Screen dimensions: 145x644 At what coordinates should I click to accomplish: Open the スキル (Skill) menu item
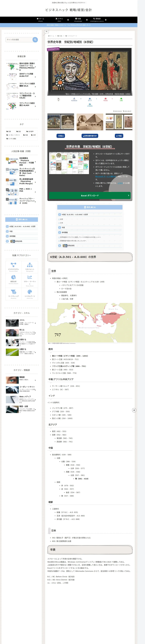click(59, 20)
